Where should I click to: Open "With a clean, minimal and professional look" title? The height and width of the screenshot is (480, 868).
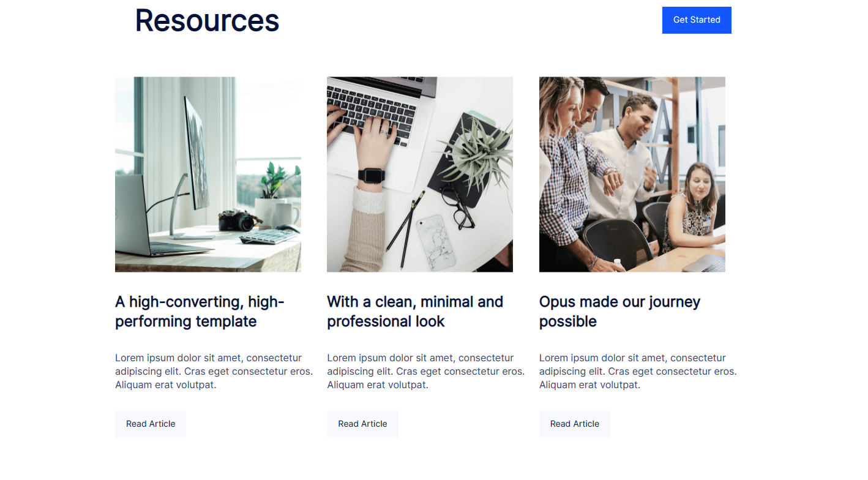point(415,312)
